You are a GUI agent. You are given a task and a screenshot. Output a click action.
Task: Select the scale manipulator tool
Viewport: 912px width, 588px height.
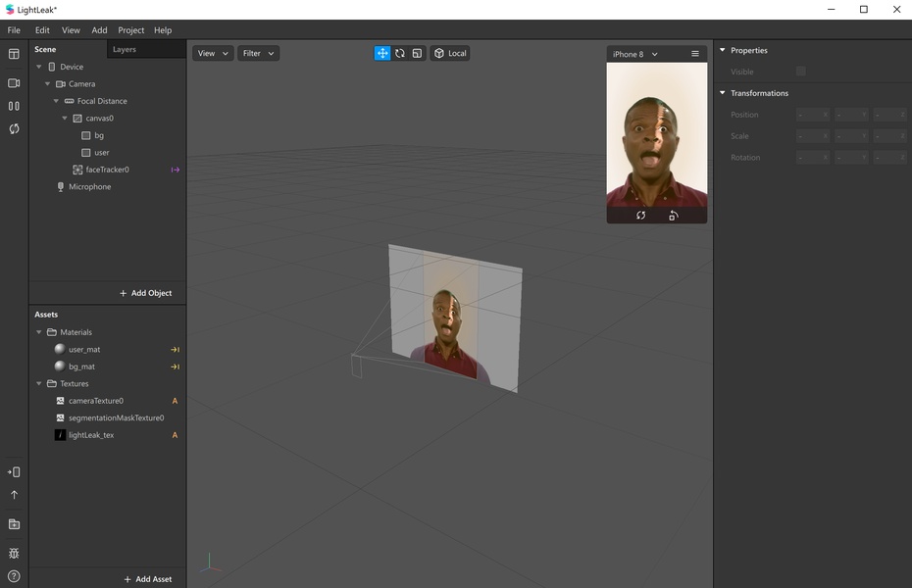pos(417,53)
